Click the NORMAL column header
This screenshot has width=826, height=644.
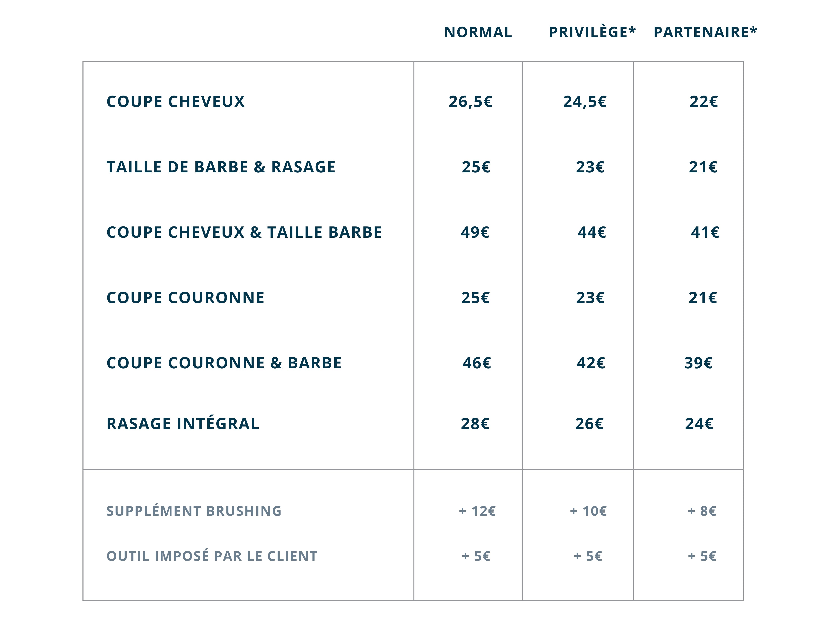pyautogui.click(x=478, y=32)
